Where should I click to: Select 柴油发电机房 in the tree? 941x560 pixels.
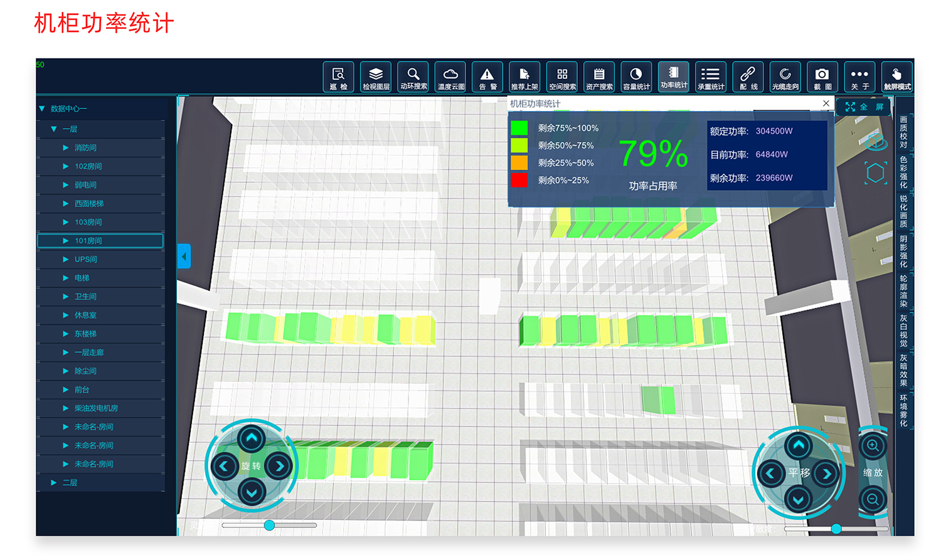[96, 408]
